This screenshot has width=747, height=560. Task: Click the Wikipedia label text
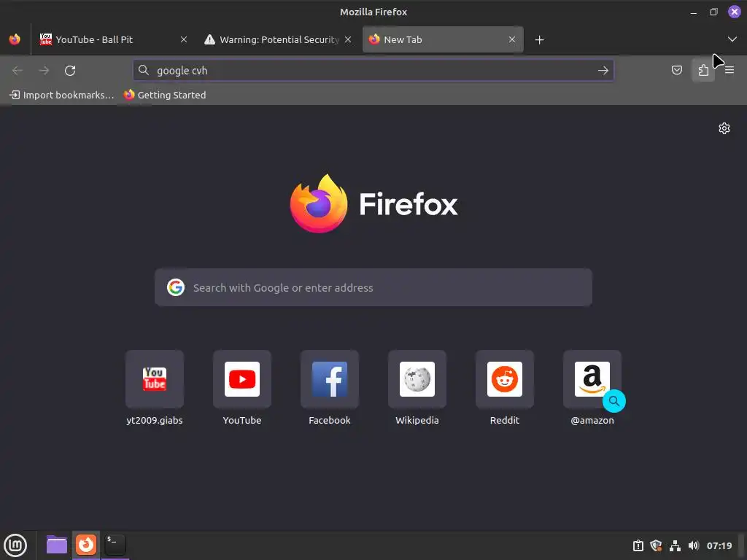(x=417, y=421)
